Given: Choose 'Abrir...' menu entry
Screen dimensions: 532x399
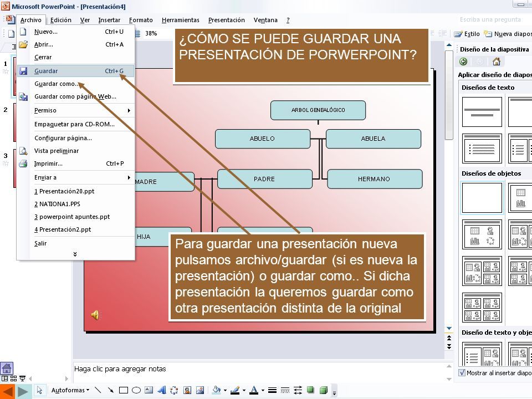Looking at the screenshot, I should 76,44.
